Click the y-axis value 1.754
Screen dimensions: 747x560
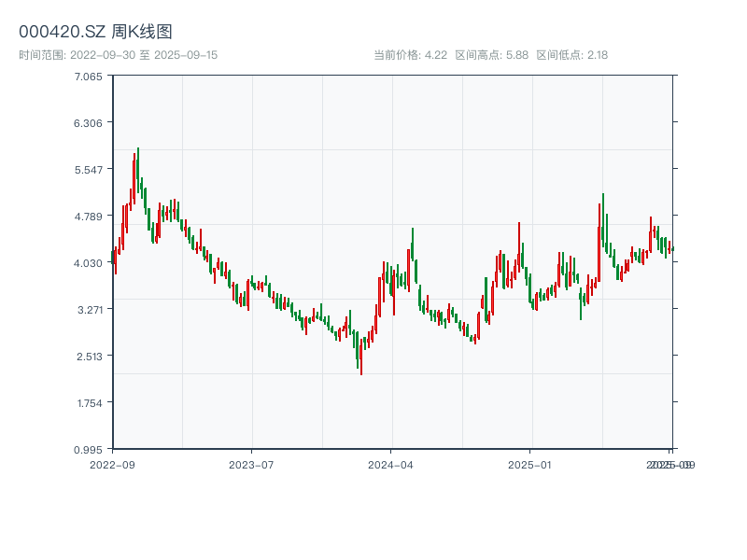pyautogui.click(x=90, y=403)
